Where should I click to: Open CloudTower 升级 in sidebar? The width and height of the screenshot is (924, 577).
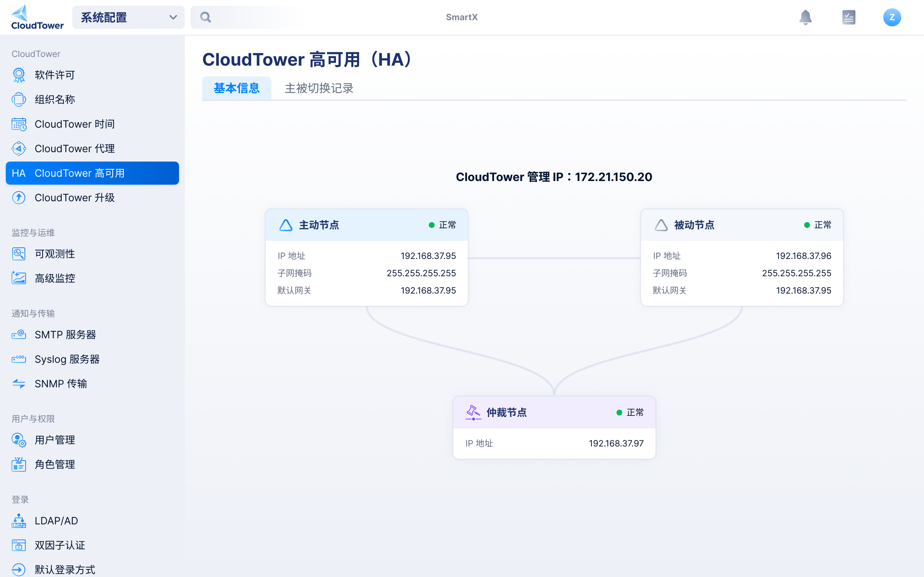[x=75, y=198]
